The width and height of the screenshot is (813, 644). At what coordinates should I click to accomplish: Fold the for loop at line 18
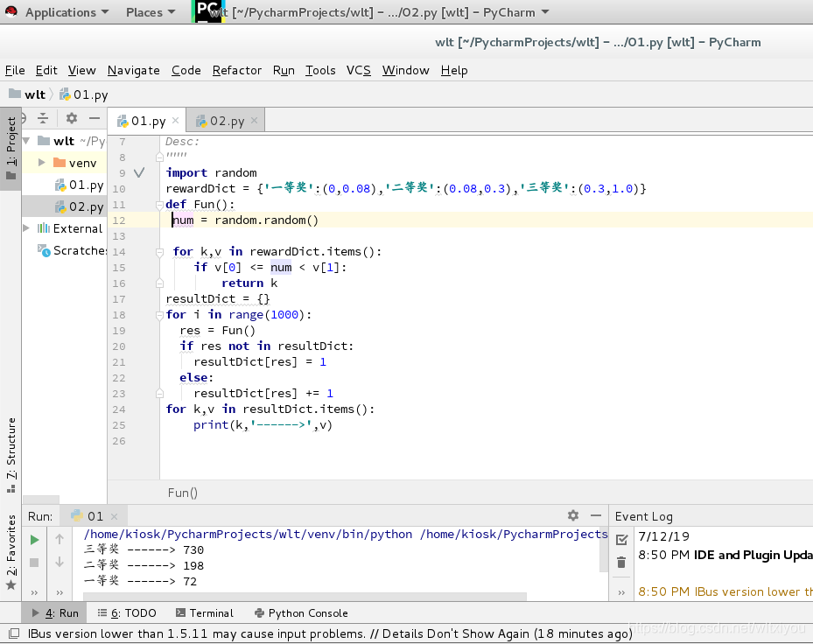(159, 315)
